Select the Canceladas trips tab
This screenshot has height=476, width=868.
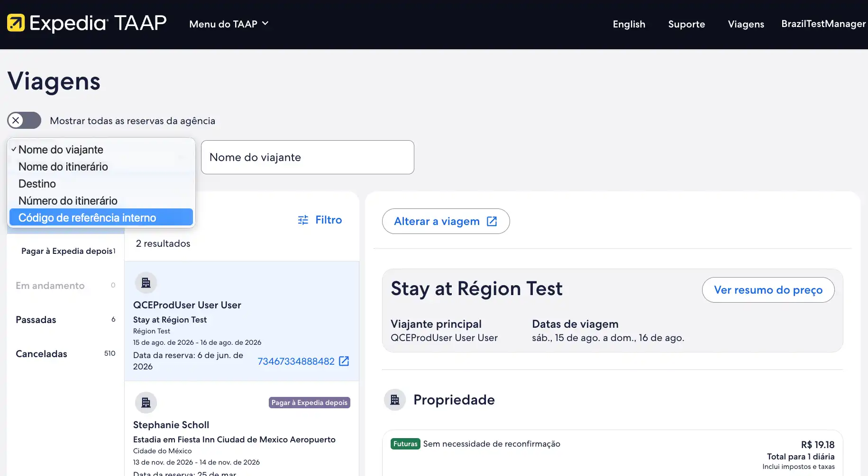coord(66,354)
